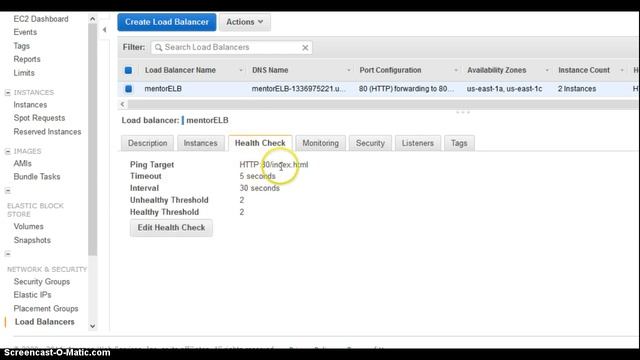Select the 80 (HTTP) forwarding cell
Screen dimensions: 640x360
click(x=406, y=89)
